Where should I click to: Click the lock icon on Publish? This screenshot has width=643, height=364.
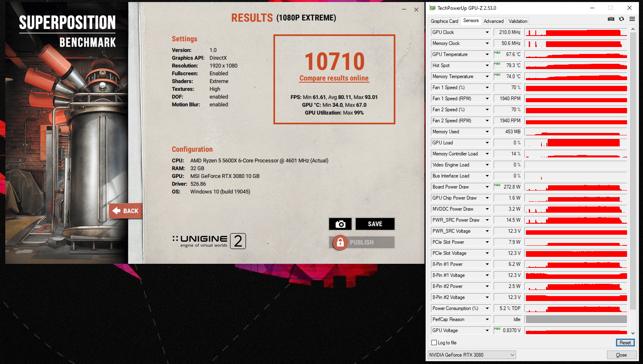click(x=340, y=243)
